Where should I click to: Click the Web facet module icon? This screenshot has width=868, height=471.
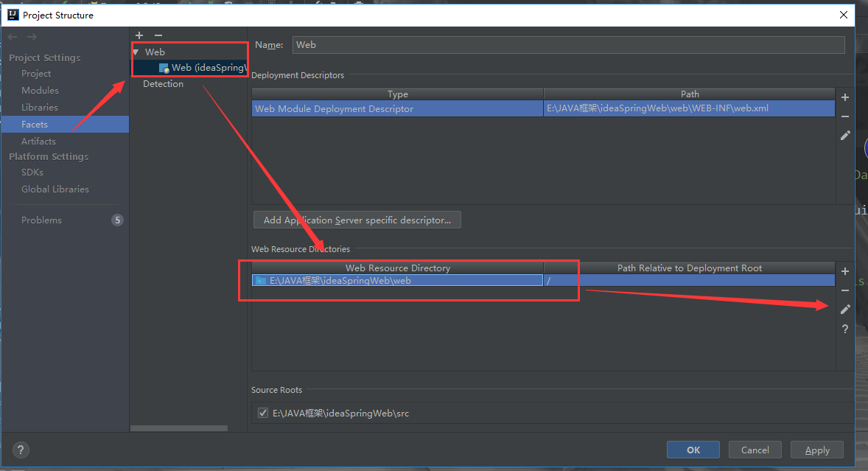pyautogui.click(x=164, y=68)
